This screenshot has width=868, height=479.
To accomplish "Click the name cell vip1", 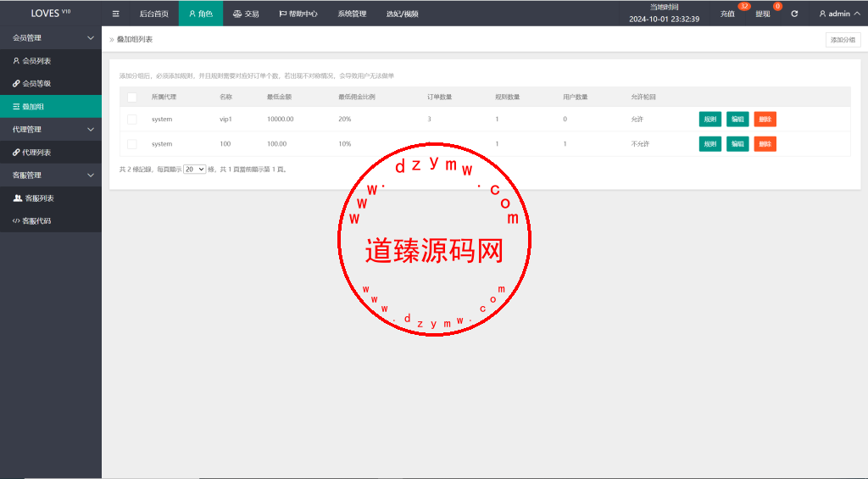I will (x=225, y=119).
